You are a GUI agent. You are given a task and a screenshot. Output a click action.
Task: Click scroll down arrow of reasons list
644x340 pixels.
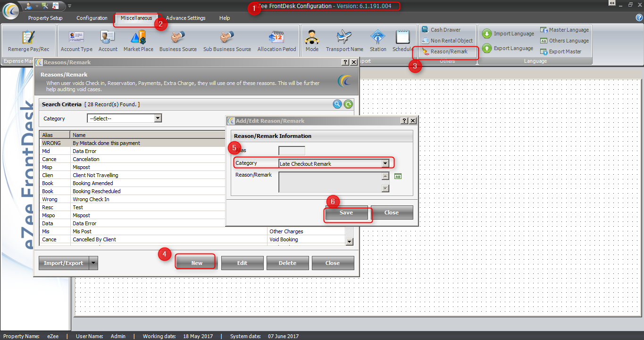pyautogui.click(x=350, y=242)
